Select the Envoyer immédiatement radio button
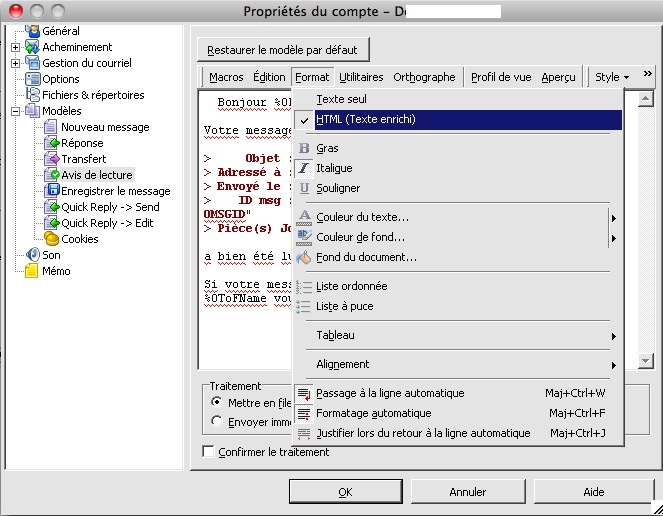 (x=218, y=422)
